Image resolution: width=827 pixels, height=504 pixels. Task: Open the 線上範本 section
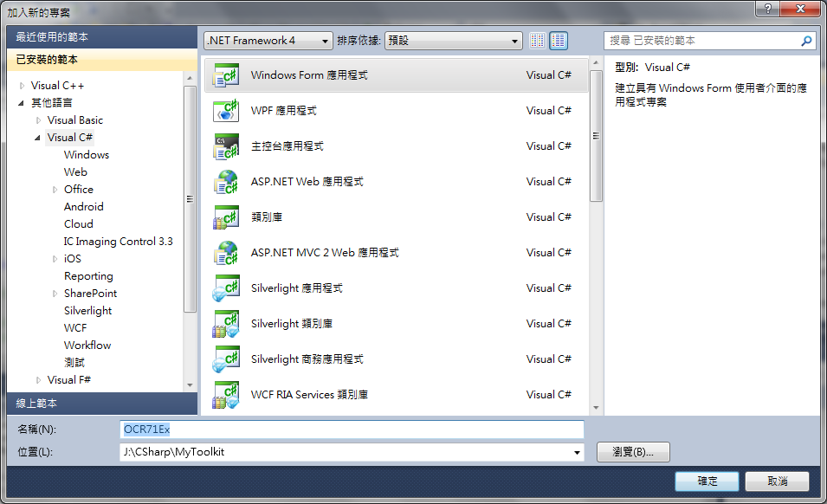102,404
